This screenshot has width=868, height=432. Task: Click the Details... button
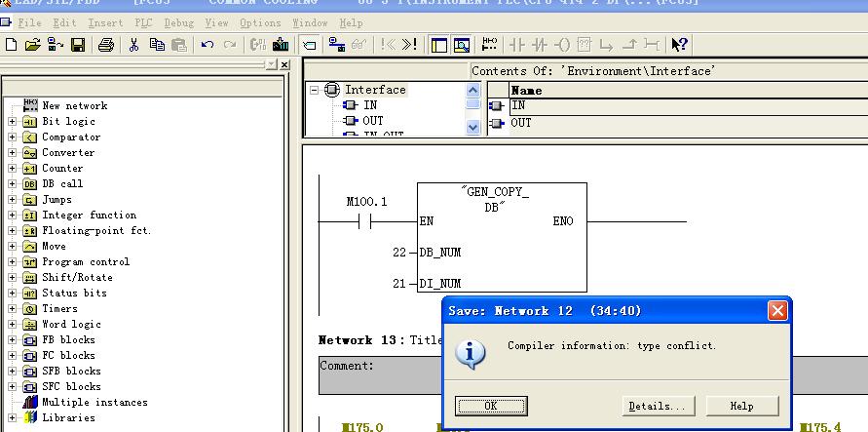(x=659, y=406)
